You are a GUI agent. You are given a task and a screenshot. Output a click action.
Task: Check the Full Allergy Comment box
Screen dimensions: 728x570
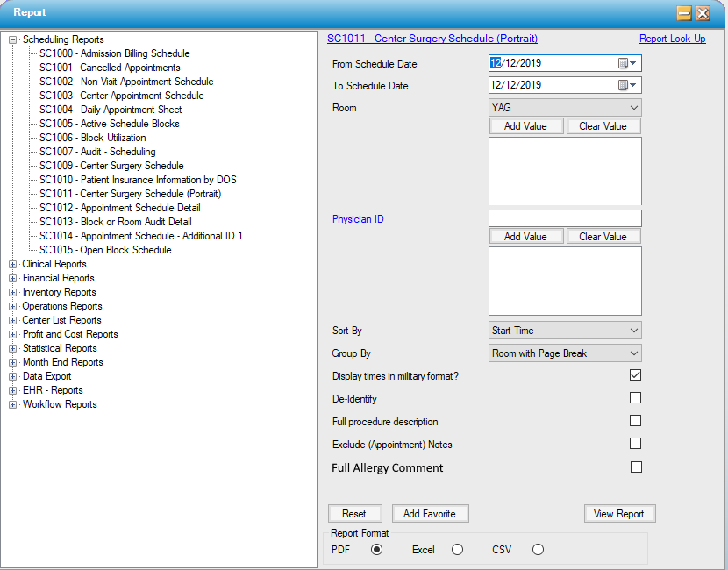pos(636,467)
